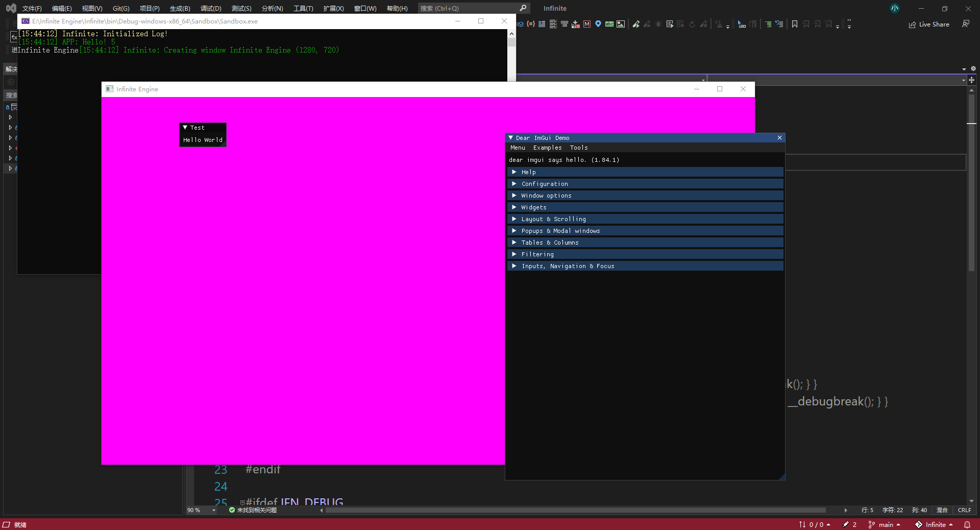Toggle a bookmark with the bookmark icon
Image resolution: width=980 pixels, height=530 pixels.
[x=795, y=24]
